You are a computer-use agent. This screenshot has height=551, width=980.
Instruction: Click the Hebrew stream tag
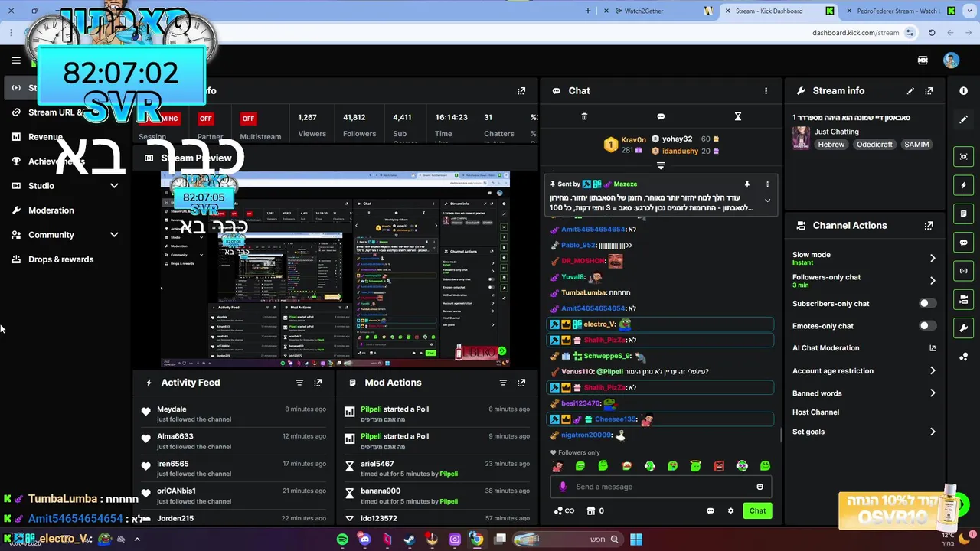pos(831,145)
